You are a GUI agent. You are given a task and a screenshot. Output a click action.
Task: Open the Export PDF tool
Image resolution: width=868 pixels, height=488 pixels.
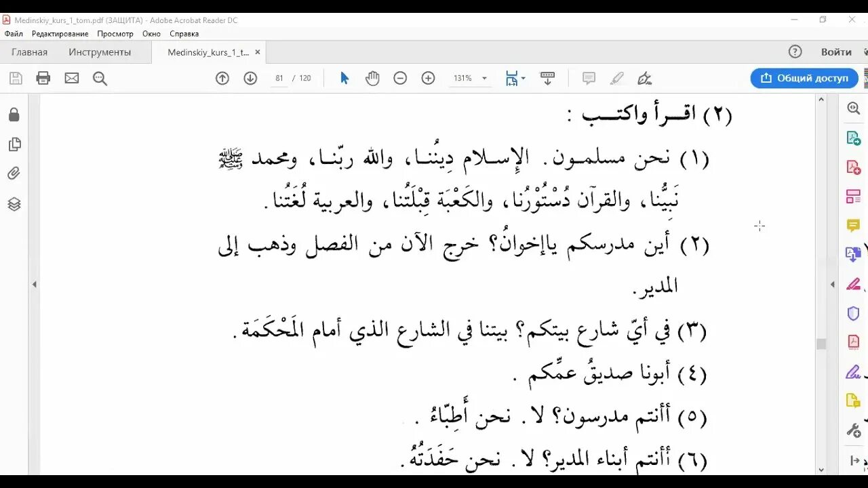click(854, 138)
